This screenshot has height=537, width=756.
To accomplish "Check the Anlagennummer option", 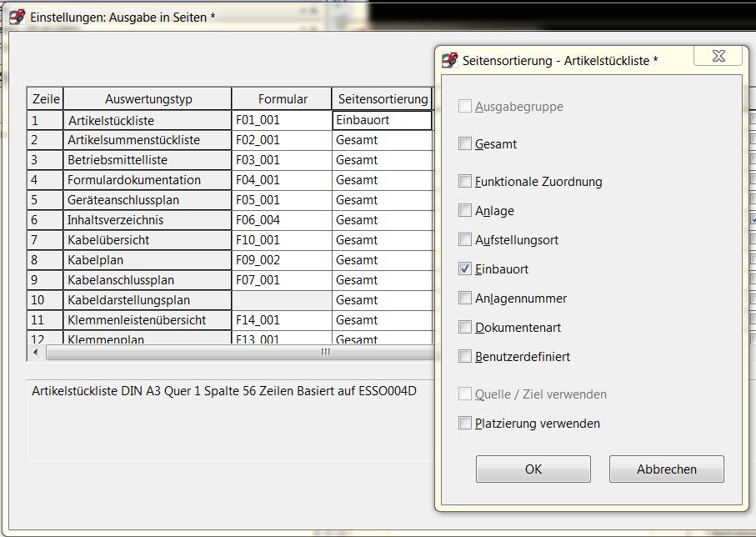I will tap(465, 299).
